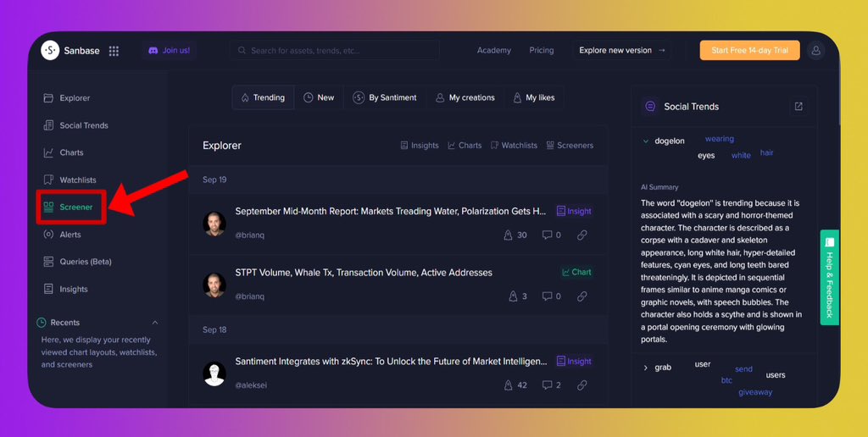Filter Explorer by Screeners
Viewport: 868px width, 437px height.
570,146
